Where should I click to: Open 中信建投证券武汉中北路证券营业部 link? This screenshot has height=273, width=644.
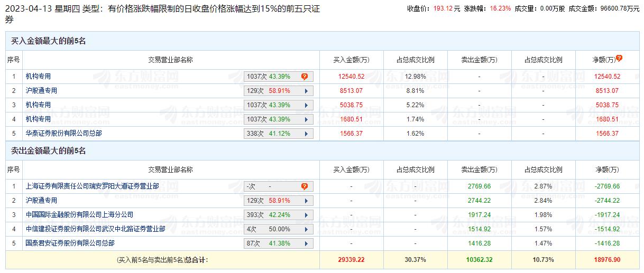pyautogui.click(x=95, y=229)
